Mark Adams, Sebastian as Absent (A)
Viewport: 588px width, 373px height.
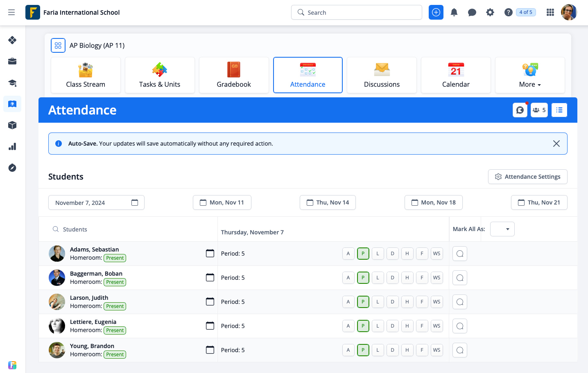(348, 254)
